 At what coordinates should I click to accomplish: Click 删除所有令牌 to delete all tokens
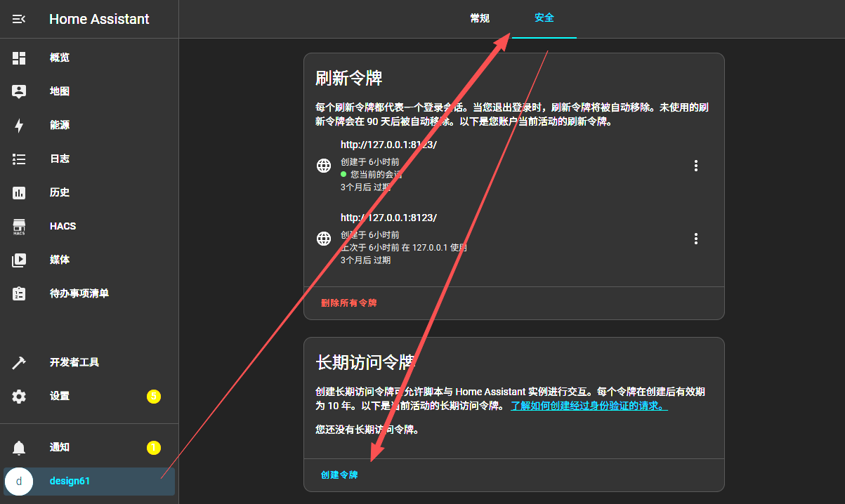(347, 303)
